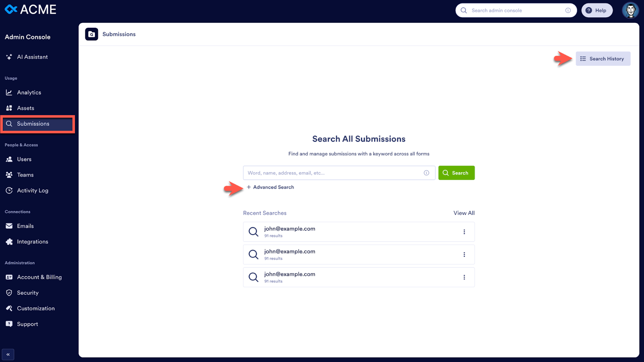Open the Teams section
Image resolution: width=644 pixels, height=362 pixels.
click(25, 175)
